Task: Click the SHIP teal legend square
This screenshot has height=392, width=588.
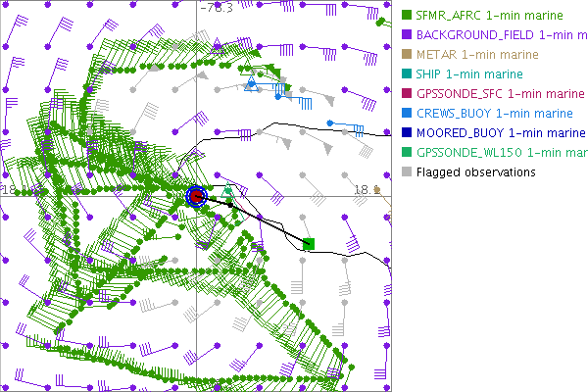Action: point(407,74)
